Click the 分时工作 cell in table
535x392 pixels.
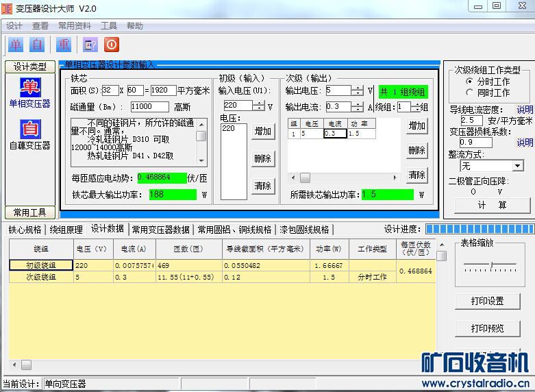click(372, 277)
